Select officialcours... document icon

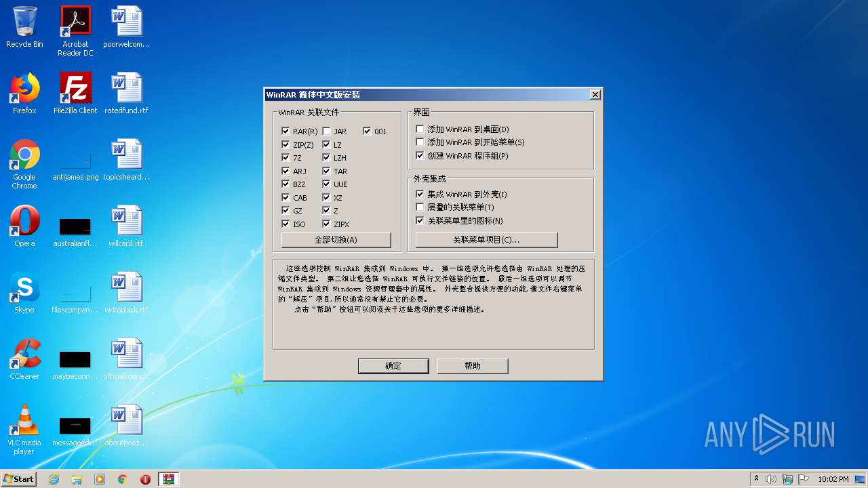[x=127, y=359]
